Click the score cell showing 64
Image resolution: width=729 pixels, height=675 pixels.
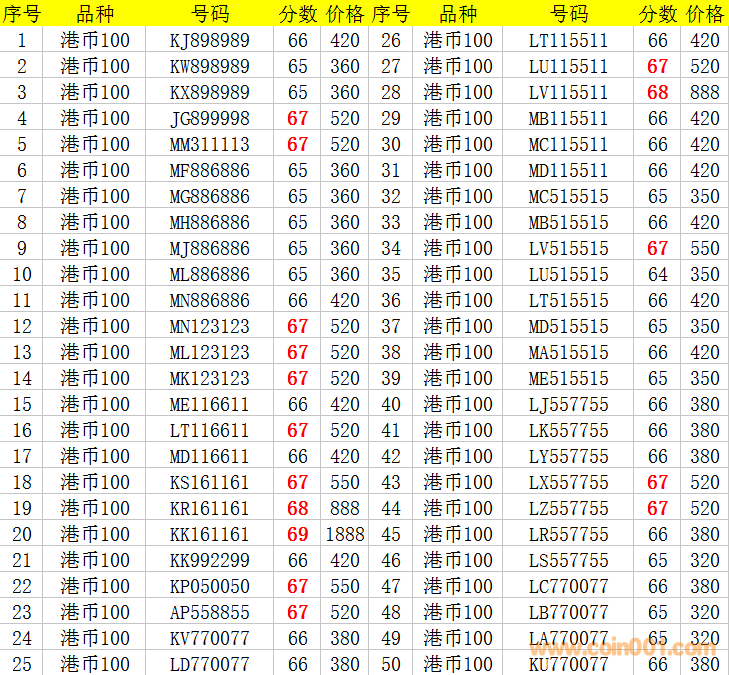point(657,275)
